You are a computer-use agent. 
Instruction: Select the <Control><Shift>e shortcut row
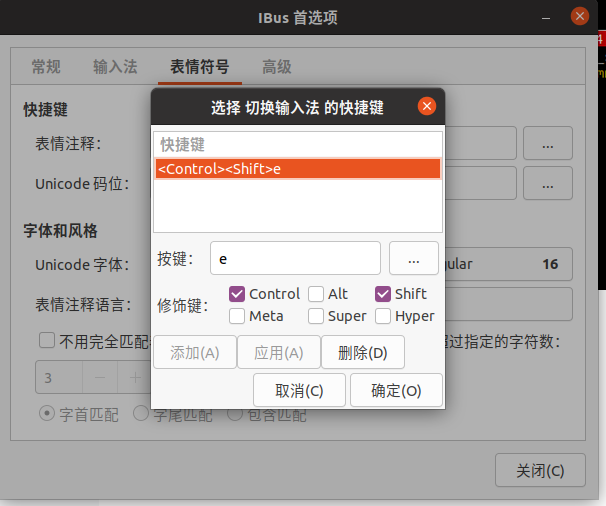click(x=298, y=169)
